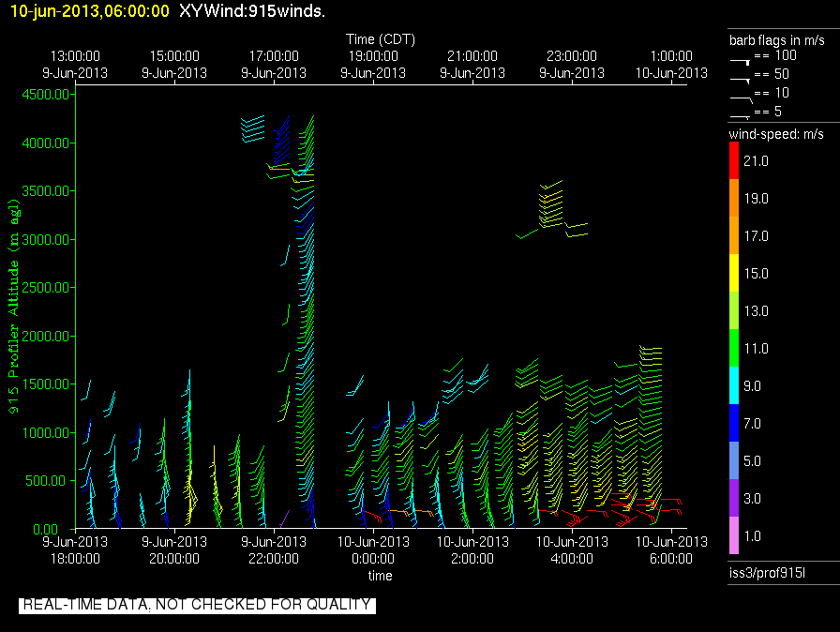Viewport: 840px width, 632px height.
Task: Click the 5 m/s barb flag legend symbol
Action: click(740, 116)
